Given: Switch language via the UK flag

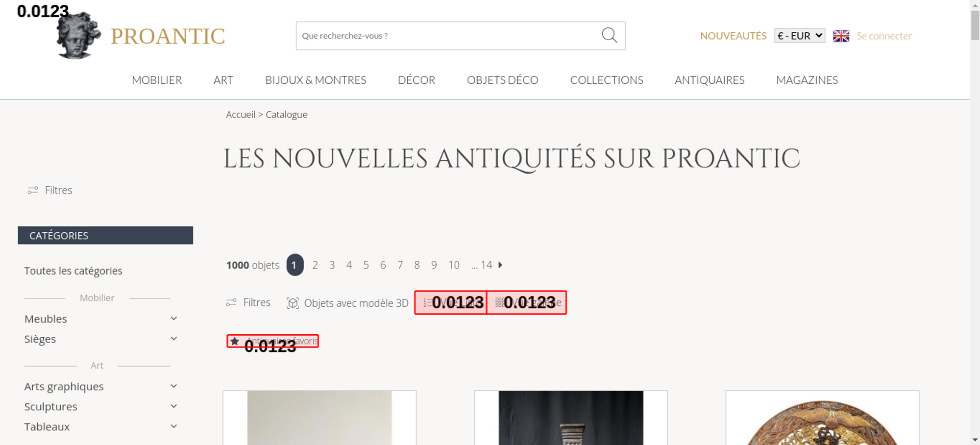Looking at the screenshot, I should [841, 36].
